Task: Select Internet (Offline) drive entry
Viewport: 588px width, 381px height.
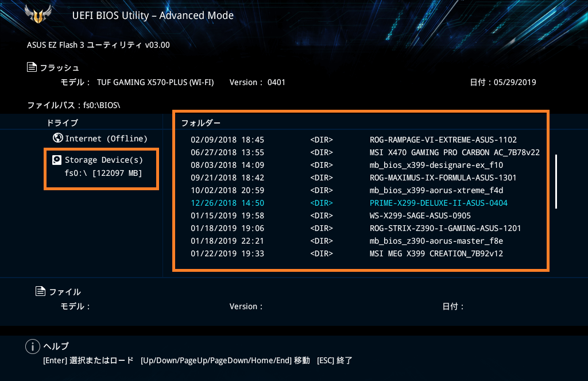Action: 100,138
